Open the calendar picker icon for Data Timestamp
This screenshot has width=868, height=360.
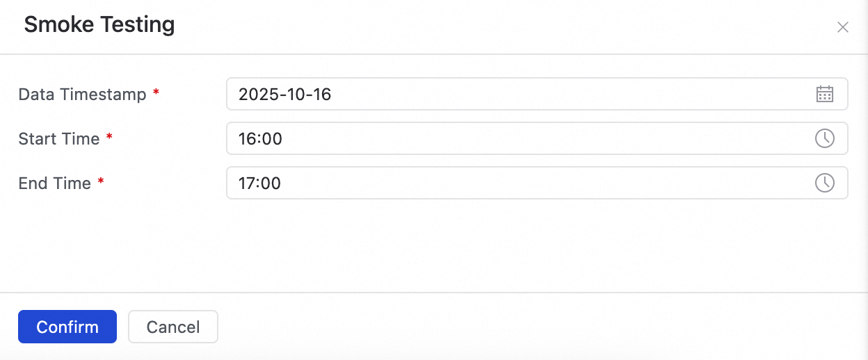coord(824,94)
